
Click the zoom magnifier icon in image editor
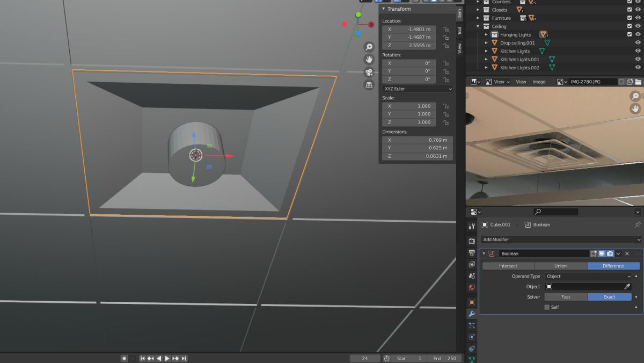point(635,96)
